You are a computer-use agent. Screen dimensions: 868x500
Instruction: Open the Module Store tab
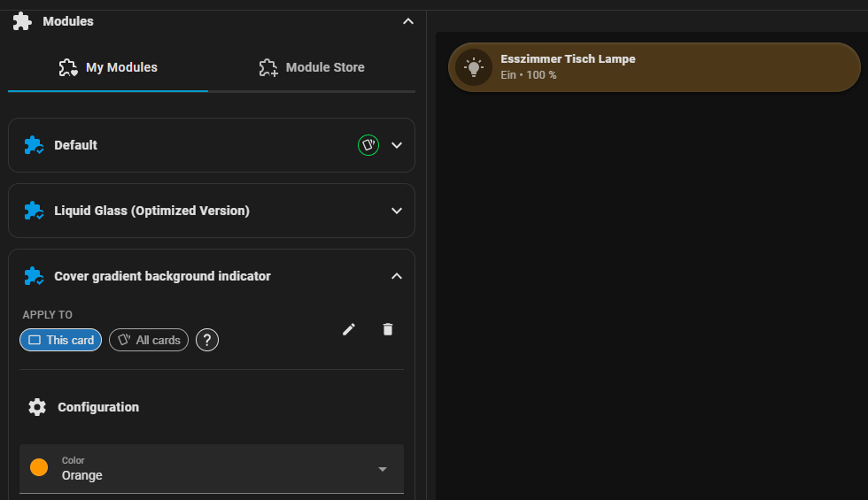(x=312, y=67)
